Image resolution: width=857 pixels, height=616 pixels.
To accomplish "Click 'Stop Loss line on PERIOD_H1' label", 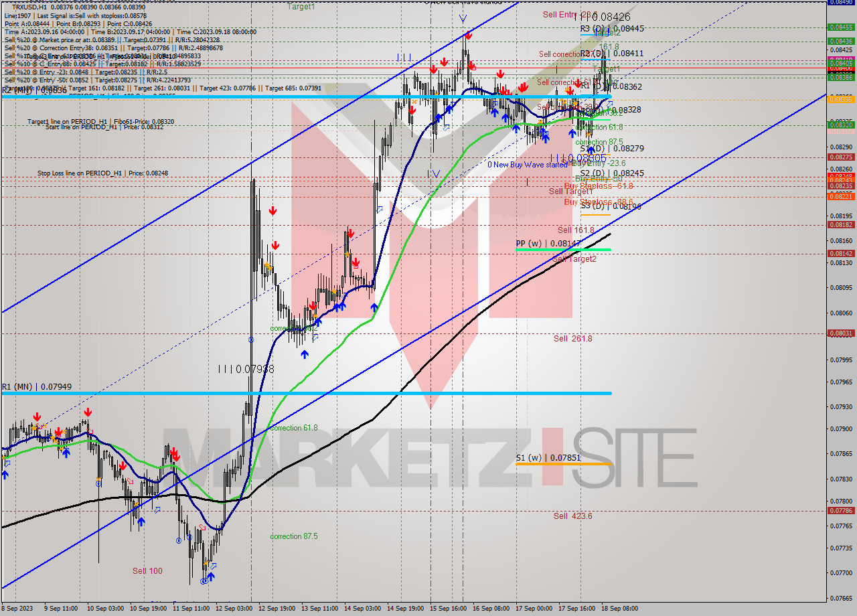I will [102, 173].
